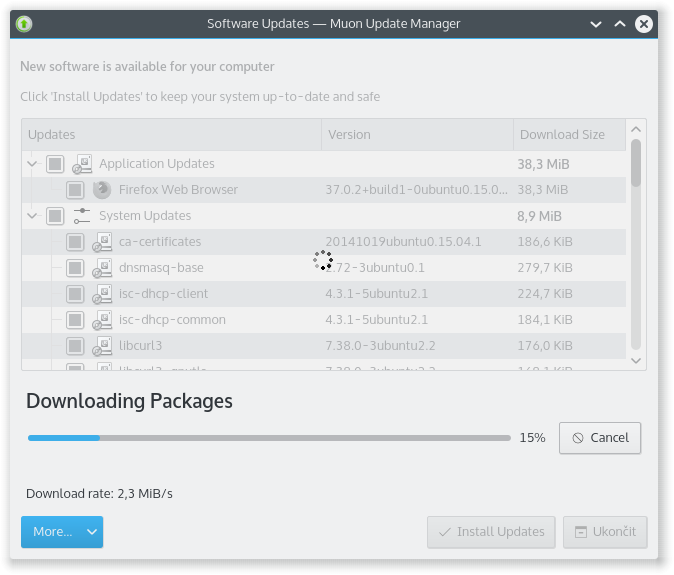Image resolution: width=674 pixels, height=575 pixels.
Task: Click the 279,7 KiB size cell
Action: (545, 268)
